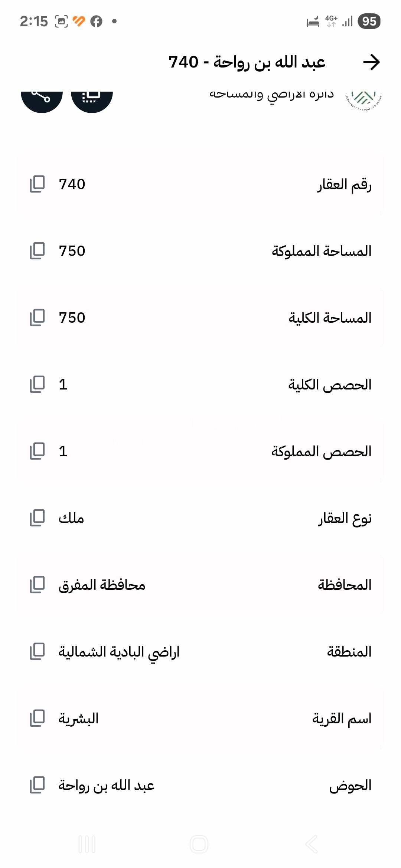Tap the share round button
This screenshot has height=868, width=401.
pos(42,97)
